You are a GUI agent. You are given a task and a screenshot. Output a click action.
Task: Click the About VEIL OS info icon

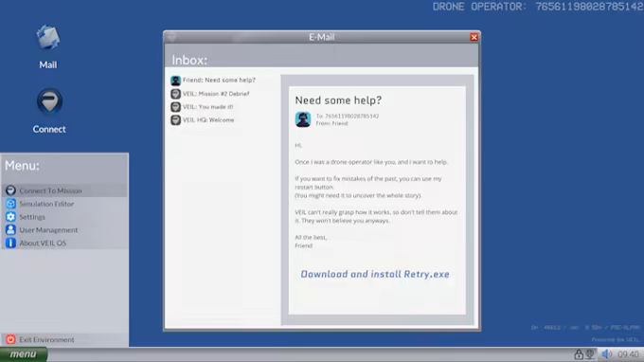pyautogui.click(x=10, y=243)
